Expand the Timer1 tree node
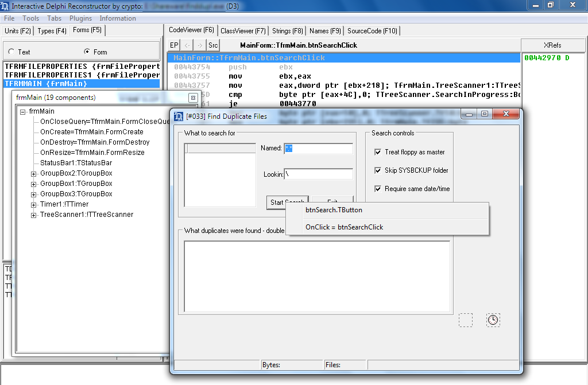Image resolution: width=588 pixels, height=385 pixels. [33, 205]
